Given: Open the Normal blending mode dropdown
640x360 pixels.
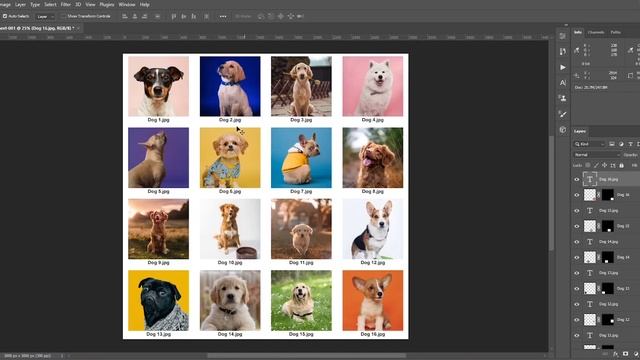Looking at the screenshot, I should pyautogui.click(x=597, y=155).
